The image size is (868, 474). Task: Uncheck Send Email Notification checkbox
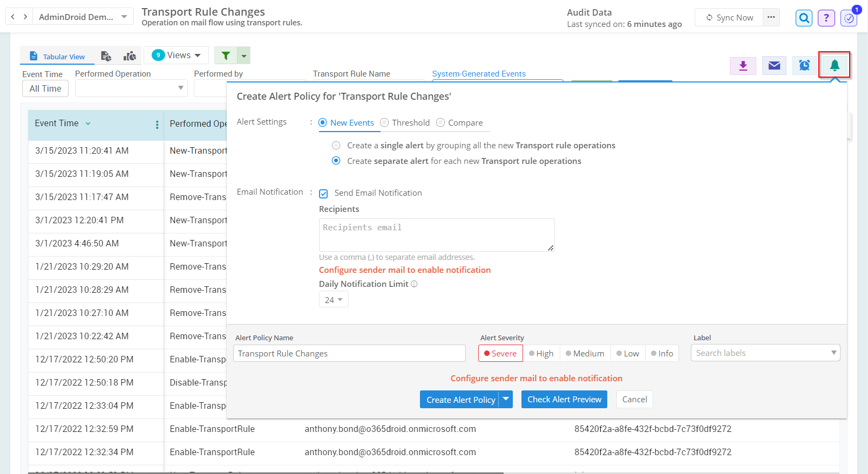(323, 194)
